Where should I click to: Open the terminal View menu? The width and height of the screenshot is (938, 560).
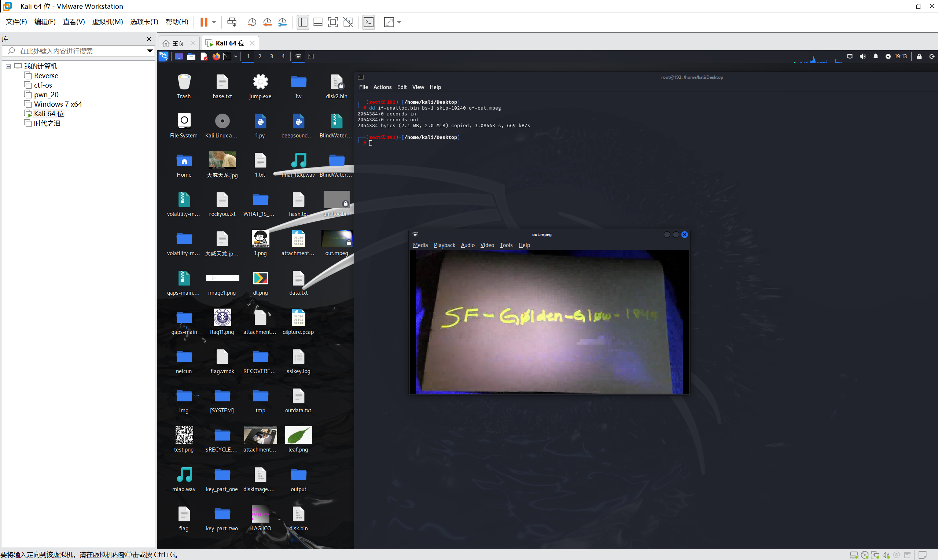[418, 87]
